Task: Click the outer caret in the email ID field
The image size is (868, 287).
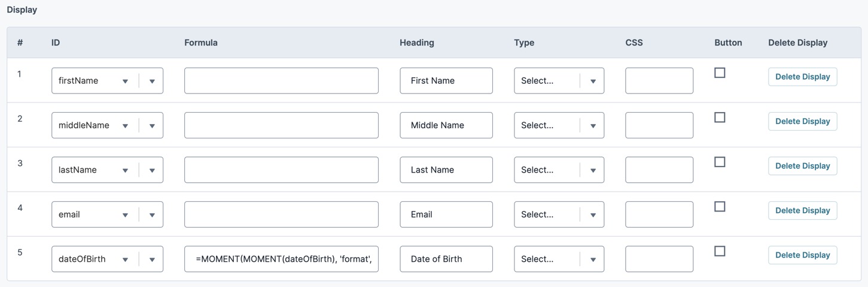Action: (152, 215)
